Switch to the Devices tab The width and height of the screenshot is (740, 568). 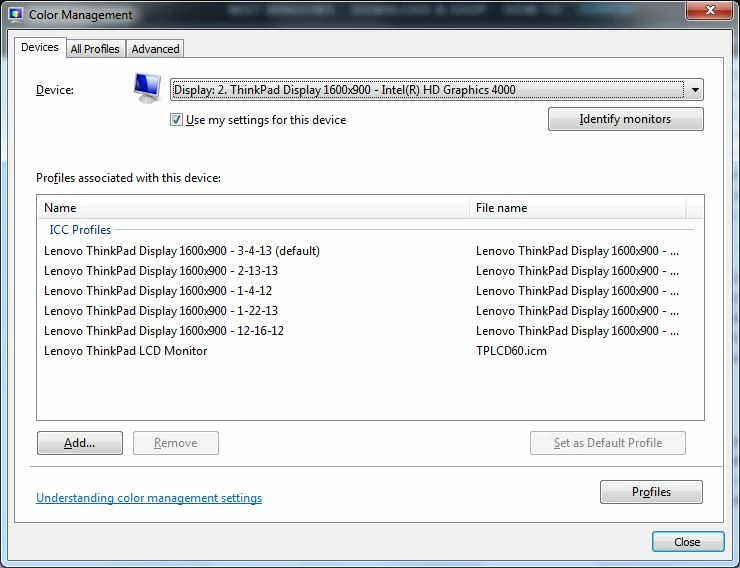tap(40, 48)
